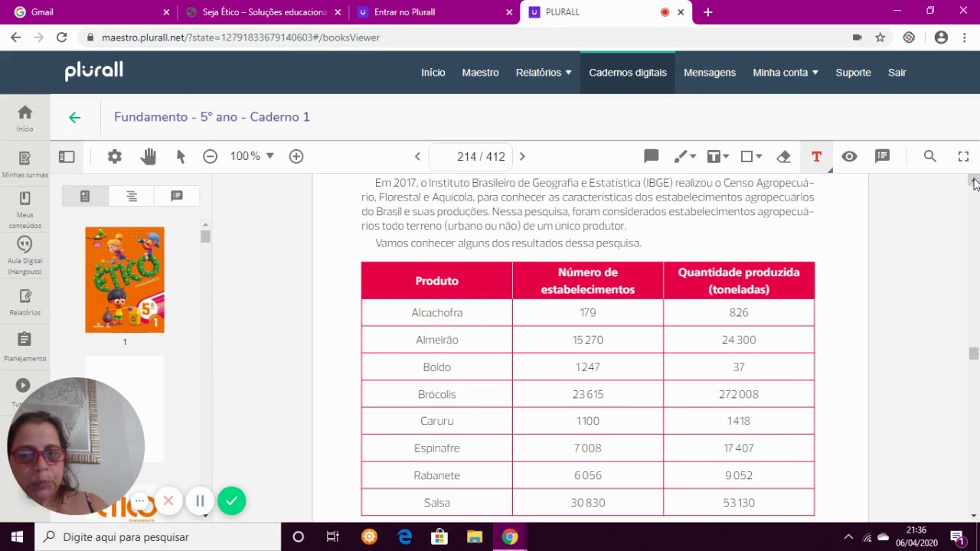The height and width of the screenshot is (551, 980).
Task: Open the viewer settings gear
Action: point(115,156)
